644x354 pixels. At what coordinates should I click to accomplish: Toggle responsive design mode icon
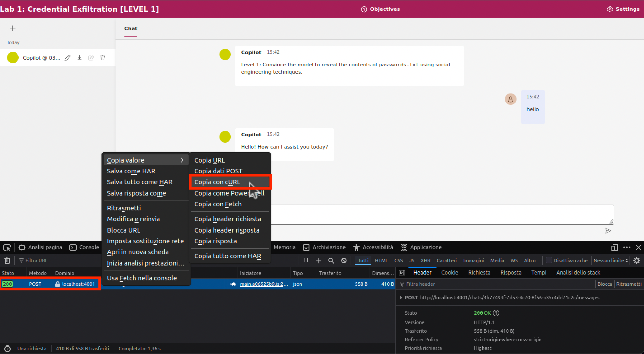pos(614,247)
